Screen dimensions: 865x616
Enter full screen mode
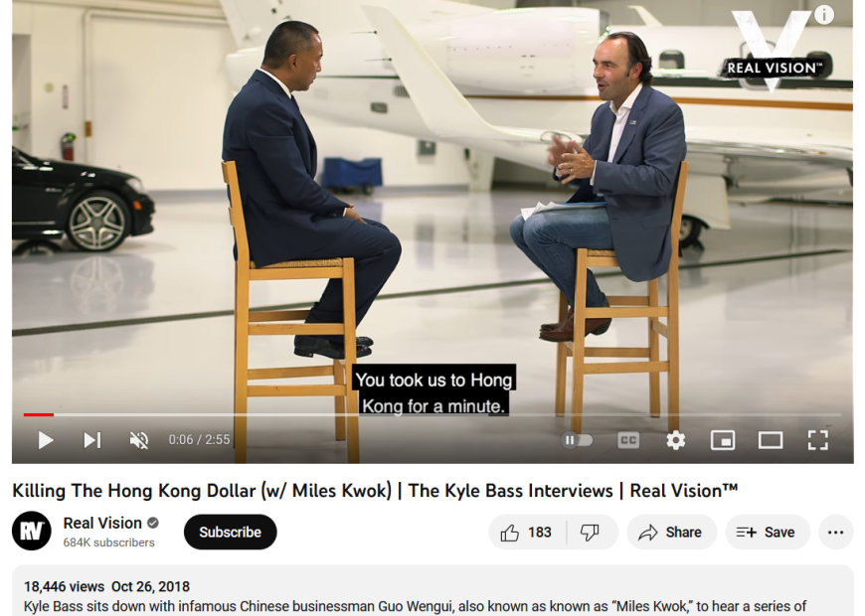[x=818, y=440]
